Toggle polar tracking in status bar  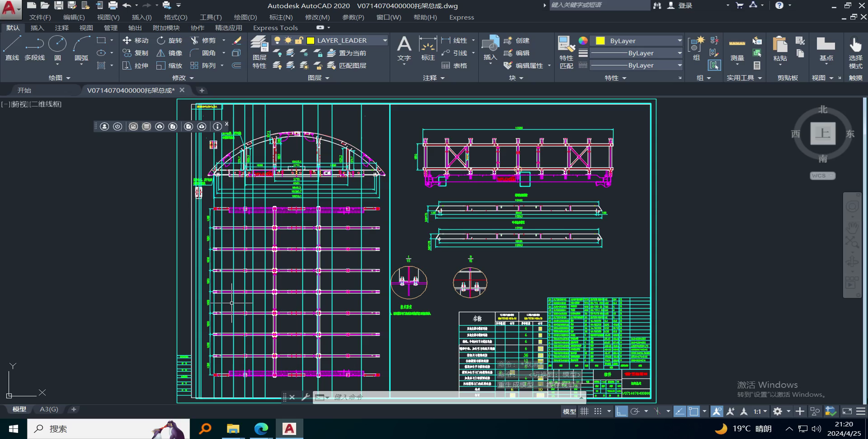[635, 411]
